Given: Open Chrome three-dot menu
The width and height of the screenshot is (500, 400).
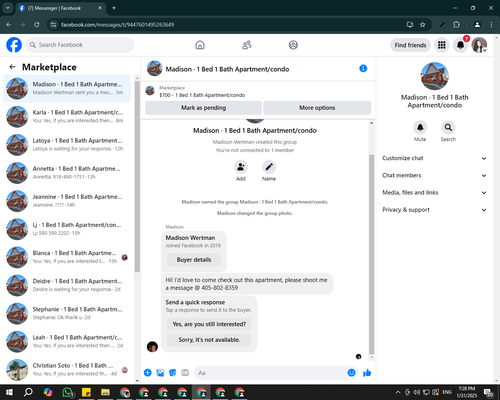Looking at the screenshot, I should [x=491, y=25].
